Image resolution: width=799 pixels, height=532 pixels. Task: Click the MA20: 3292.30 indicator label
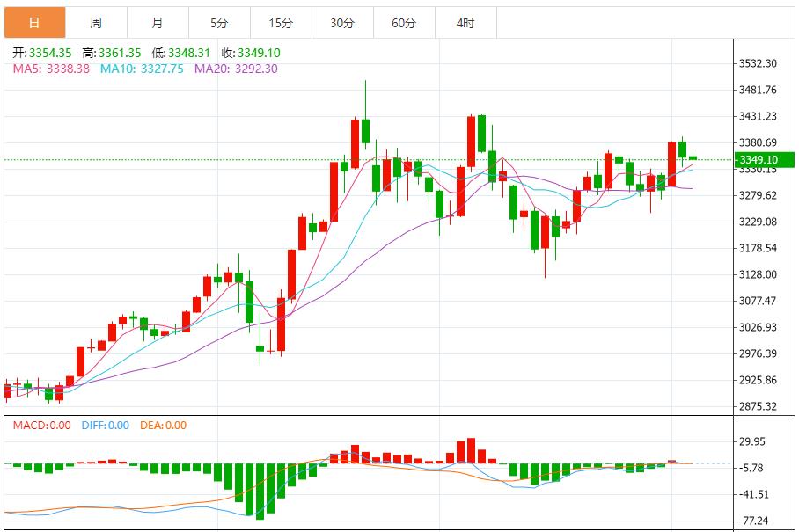point(236,69)
